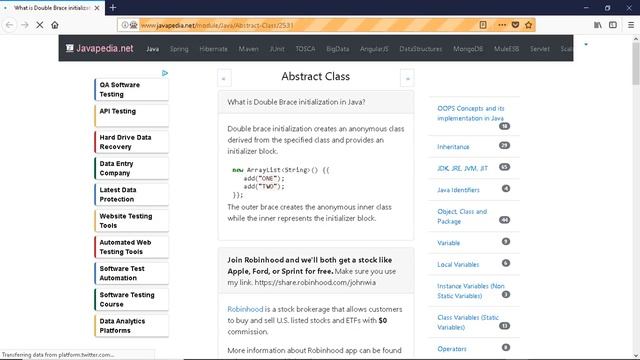Show sidebars icon in Firefox toolbar
Viewport: 640px width, 360px height.
[613, 25]
